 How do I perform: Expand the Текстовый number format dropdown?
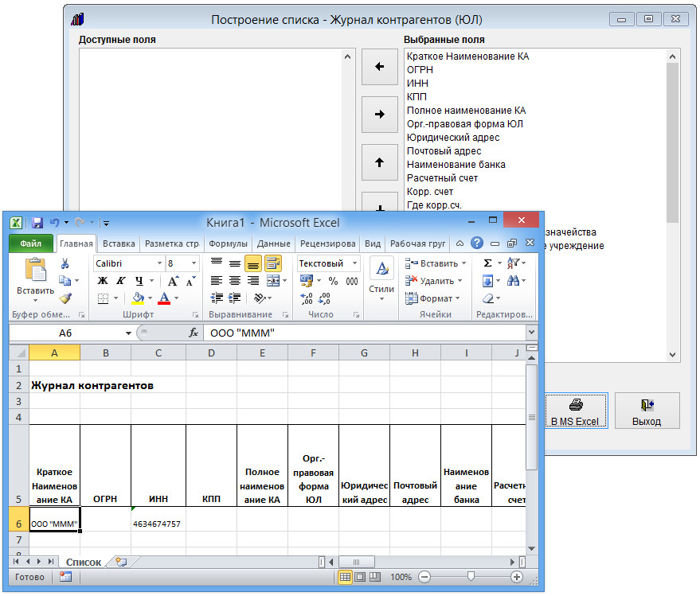pos(354,263)
